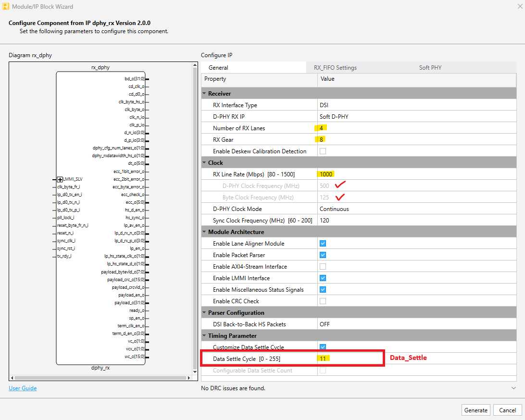
Task: Switch to the RX_FIFO Settings tab
Action: pos(335,68)
